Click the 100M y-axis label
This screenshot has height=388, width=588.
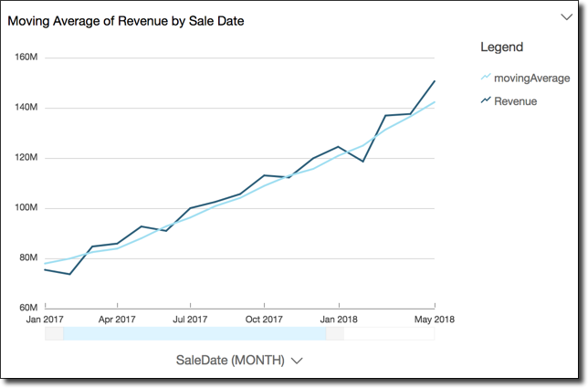click(26, 208)
